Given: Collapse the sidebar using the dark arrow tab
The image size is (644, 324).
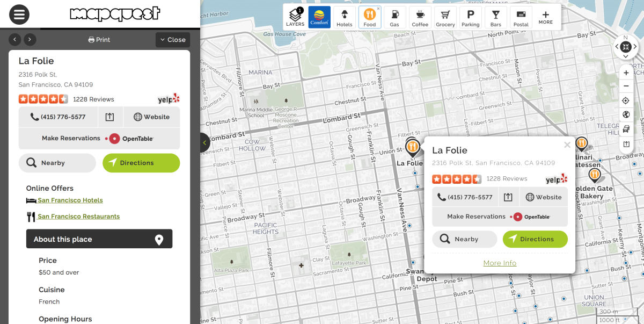Looking at the screenshot, I should pyautogui.click(x=204, y=142).
